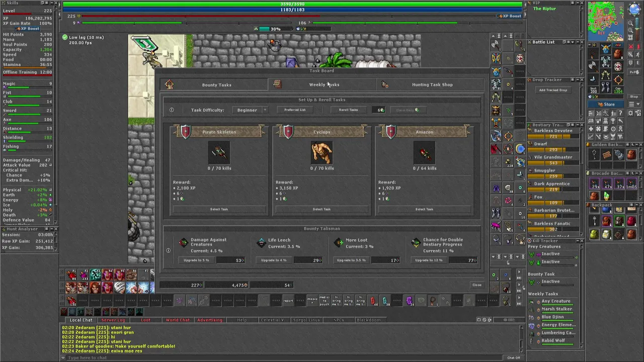Viewport: 644px width, 362px height.
Task: Open the Bounty Tasks tab
Action: [214, 84]
